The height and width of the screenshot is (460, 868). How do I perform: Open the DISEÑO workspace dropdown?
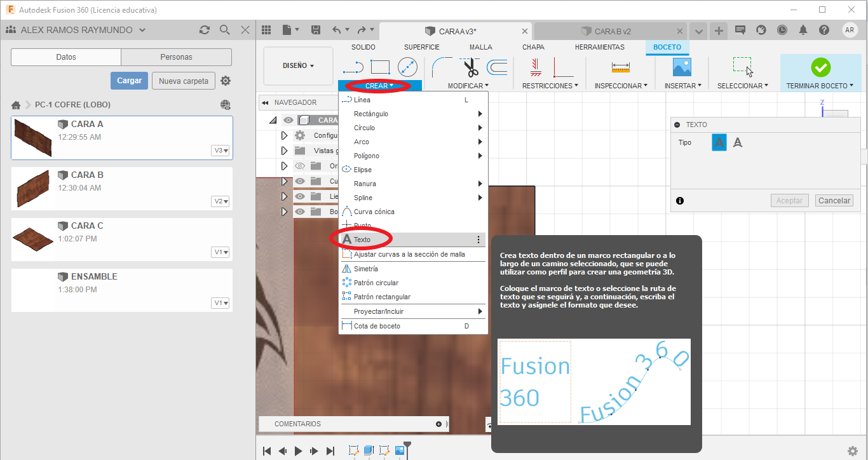click(298, 65)
